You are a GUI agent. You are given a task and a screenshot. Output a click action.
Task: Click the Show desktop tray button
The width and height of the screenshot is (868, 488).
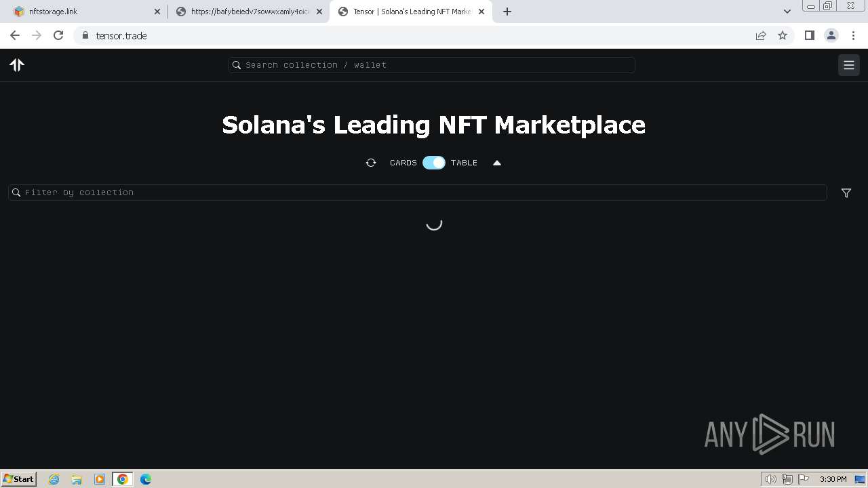(860, 479)
